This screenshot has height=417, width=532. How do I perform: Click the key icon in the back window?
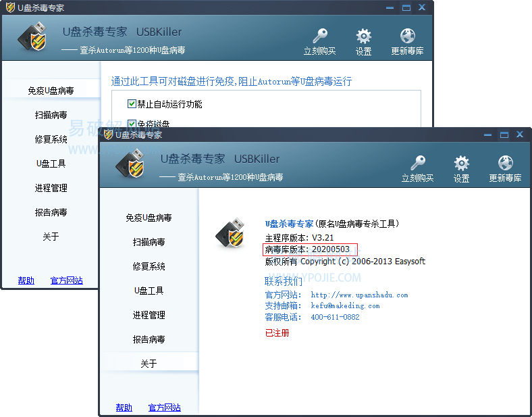[x=320, y=36]
